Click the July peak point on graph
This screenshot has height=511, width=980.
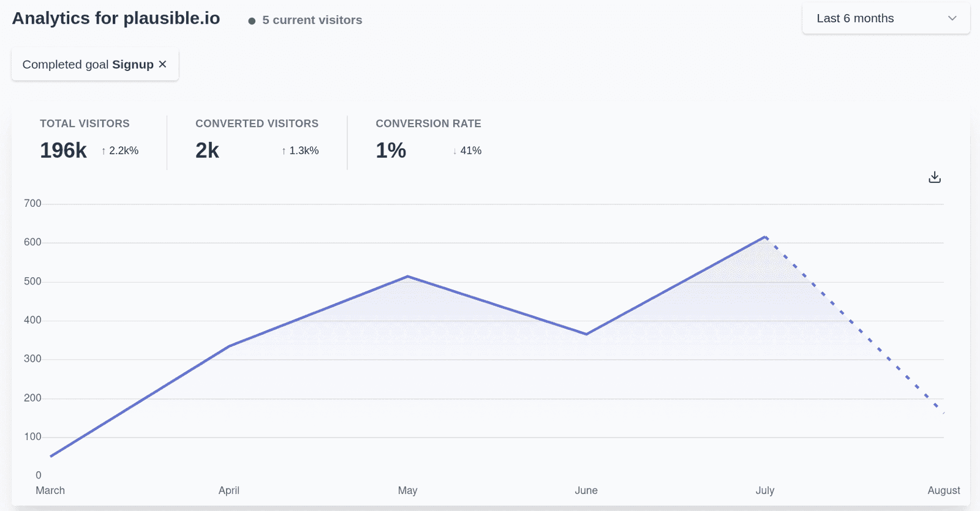(x=765, y=237)
